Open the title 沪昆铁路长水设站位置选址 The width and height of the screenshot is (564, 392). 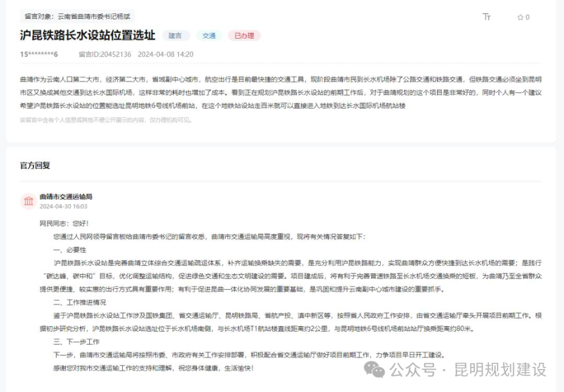pyautogui.click(x=86, y=35)
